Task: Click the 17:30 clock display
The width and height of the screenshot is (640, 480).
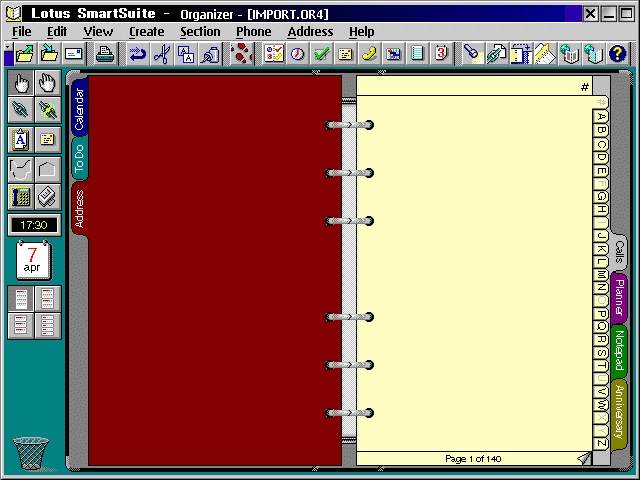Action: tap(34, 225)
